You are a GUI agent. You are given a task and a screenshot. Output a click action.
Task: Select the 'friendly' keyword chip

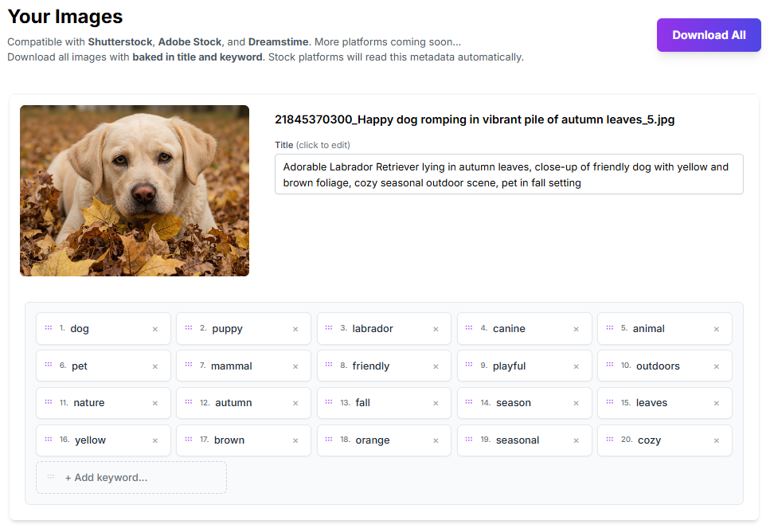(371, 366)
